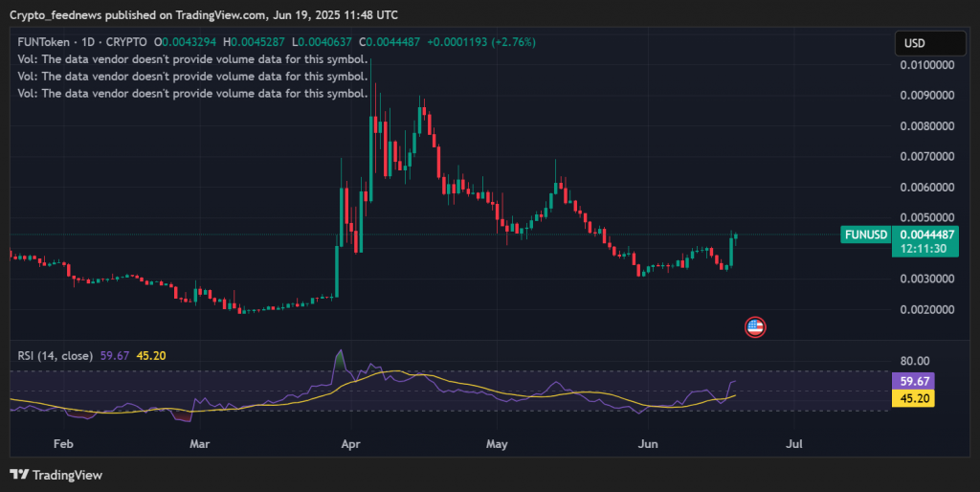Click the 80.00 level on RSI scale
The width and height of the screenshot is (980, 492).
click(915, 361)
